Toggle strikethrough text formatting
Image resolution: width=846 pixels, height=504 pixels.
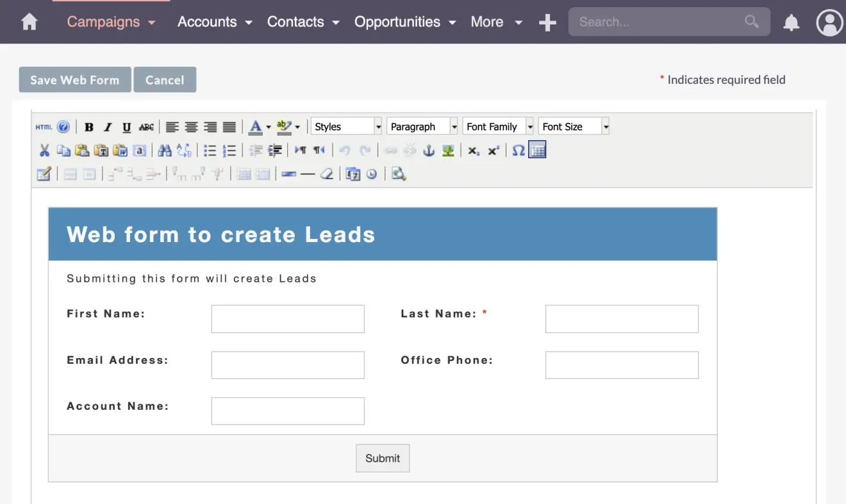point(146,127)
